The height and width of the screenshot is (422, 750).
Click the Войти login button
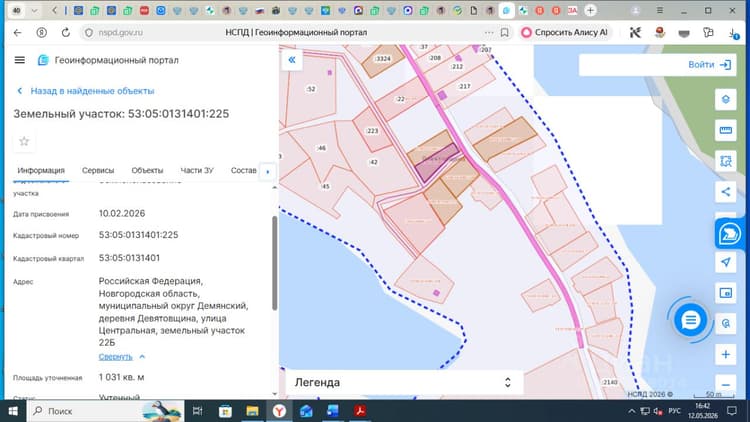pyautogui.click(x=709, y=65)
